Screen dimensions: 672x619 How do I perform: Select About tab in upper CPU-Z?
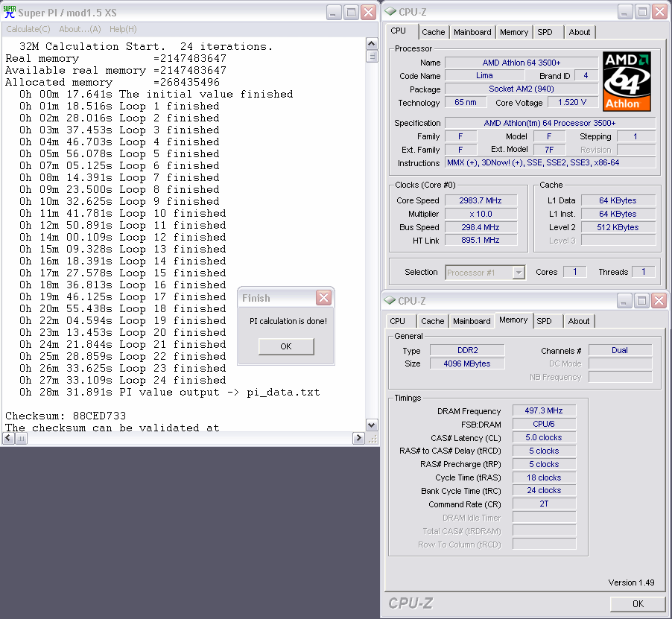pyautogui.click(x=580, y=32)
